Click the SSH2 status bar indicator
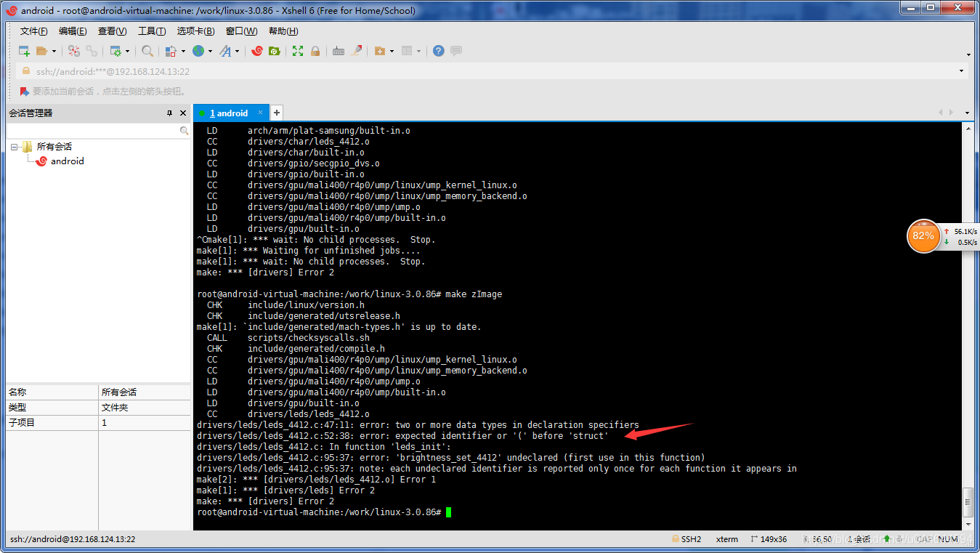The width and height of the screenshot is (980, 553). coord(687,539)
